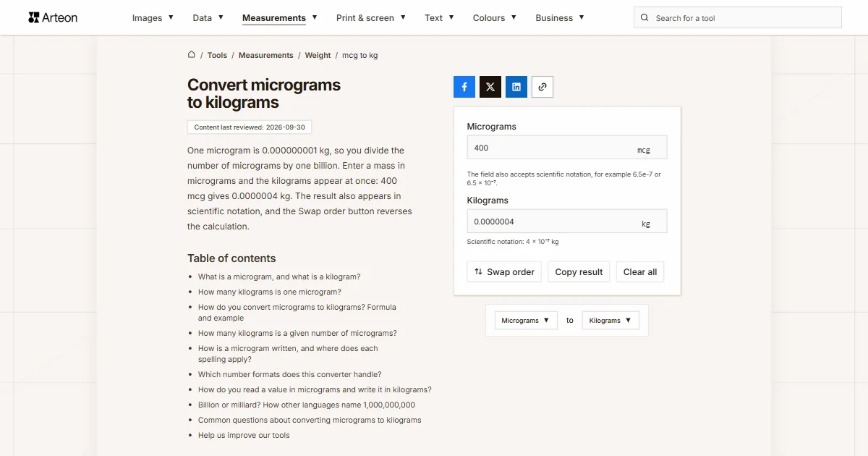Click the 'mcg to kg' breadcrumb text
The height and width of the screenshot is (456, 868).
tap(359, 55)
